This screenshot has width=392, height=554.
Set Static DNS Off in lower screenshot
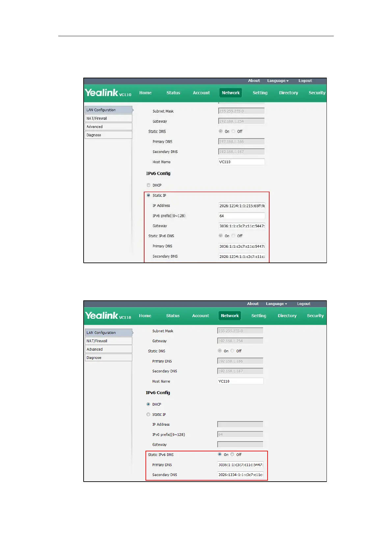pyautogui.click(x=232, y=351)
